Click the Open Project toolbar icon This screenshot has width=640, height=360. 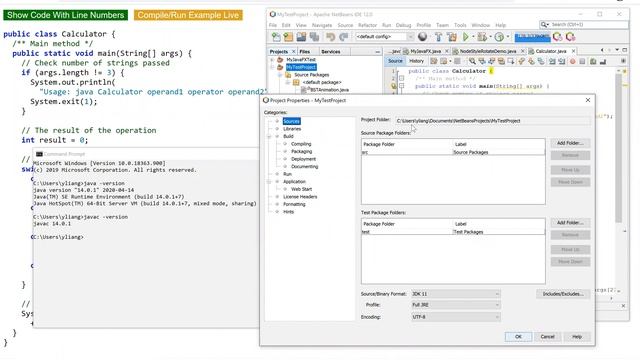[301, 37]
